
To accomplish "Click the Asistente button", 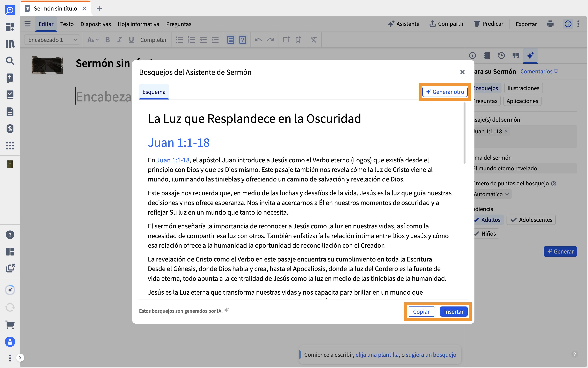I will (x=404, y=24).
